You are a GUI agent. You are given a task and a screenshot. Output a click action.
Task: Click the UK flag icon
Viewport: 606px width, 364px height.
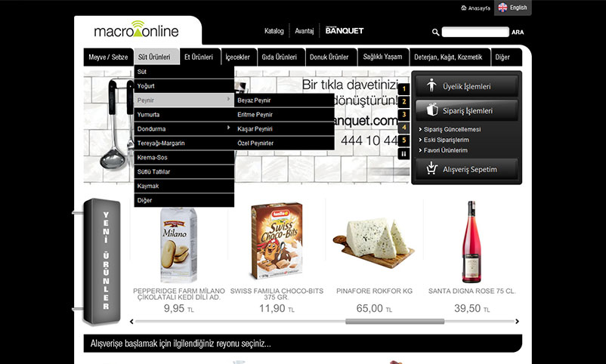502,8
